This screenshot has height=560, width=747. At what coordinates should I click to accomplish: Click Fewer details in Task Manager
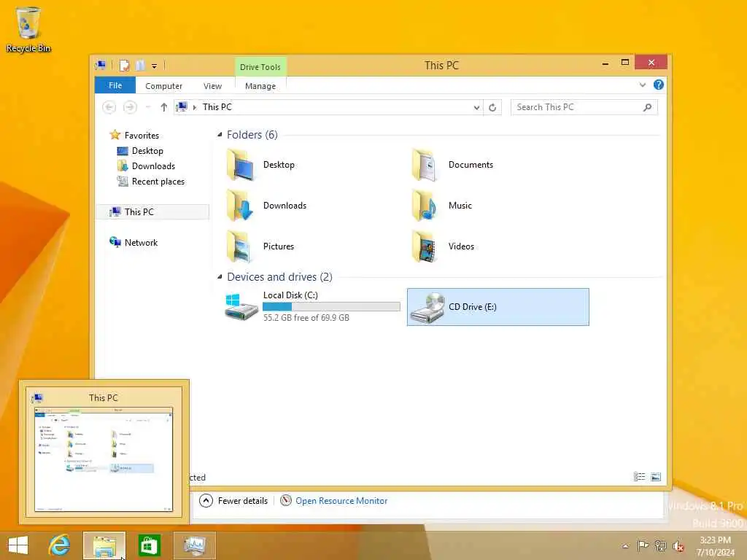click(233, 501)
